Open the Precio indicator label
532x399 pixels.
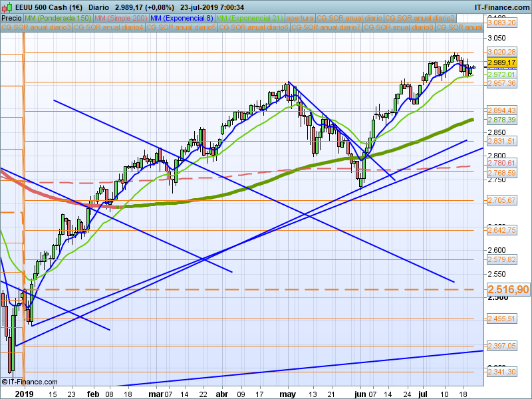point(11,18)
